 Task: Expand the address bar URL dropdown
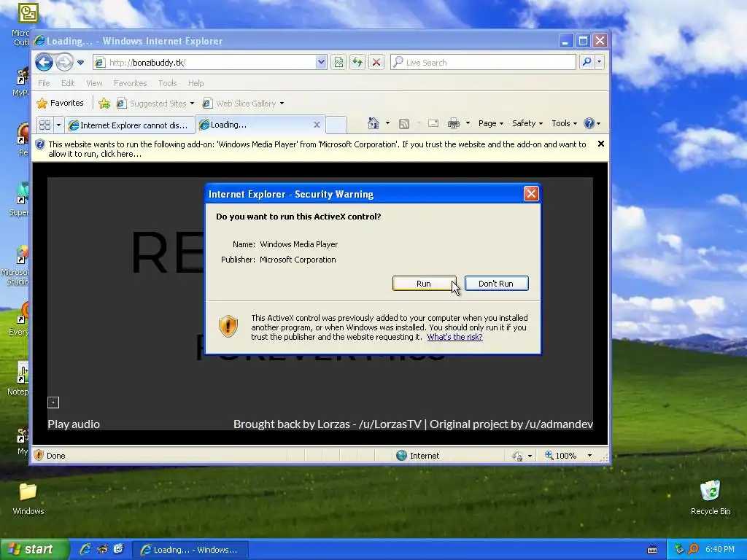tap(321, 63)
